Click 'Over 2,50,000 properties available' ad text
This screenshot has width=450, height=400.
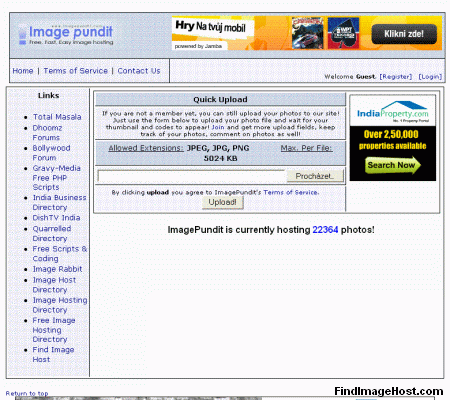pyautogui.click(x=392, y=140)
